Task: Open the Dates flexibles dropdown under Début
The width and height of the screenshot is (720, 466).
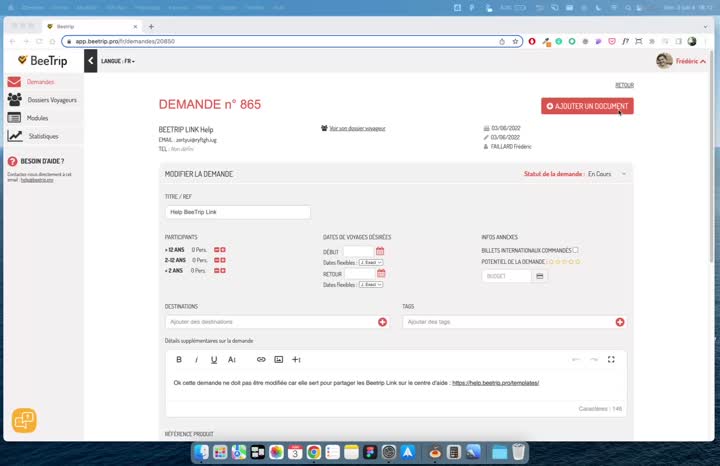Action: tap(371, 262)
